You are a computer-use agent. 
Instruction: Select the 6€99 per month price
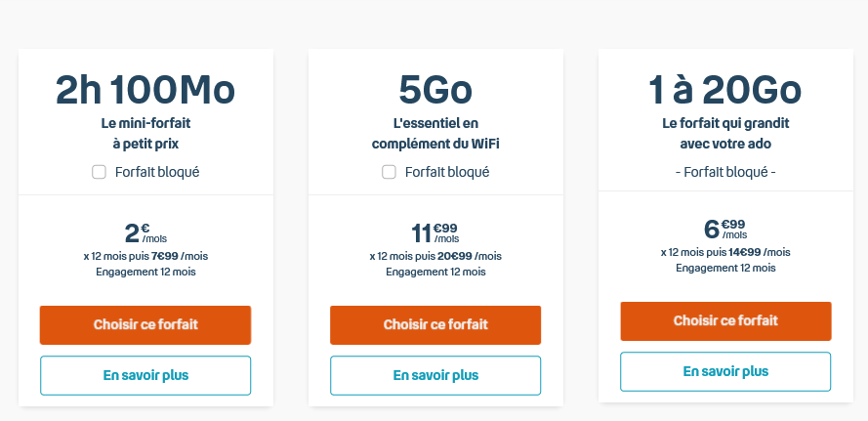725,229
